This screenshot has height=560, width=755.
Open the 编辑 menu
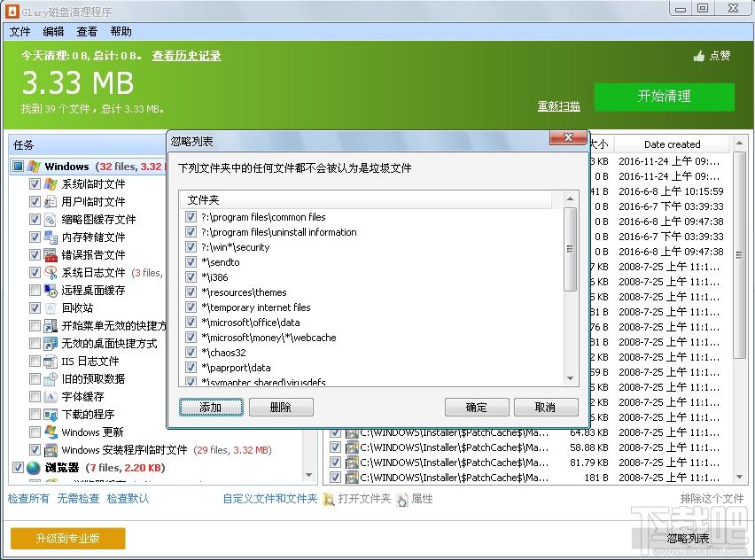(x=53, y=31)
